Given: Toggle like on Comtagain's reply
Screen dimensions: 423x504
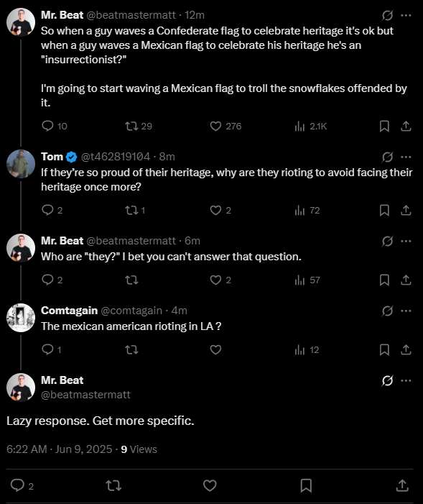Looking at the screenshot, I should tap(215, 349).
